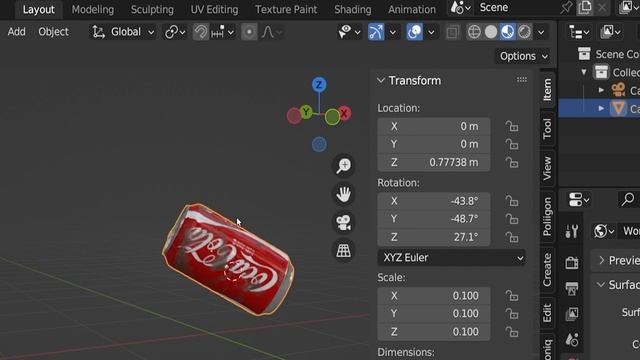Open the Object menu
The image size is (640, 360).
53,32
